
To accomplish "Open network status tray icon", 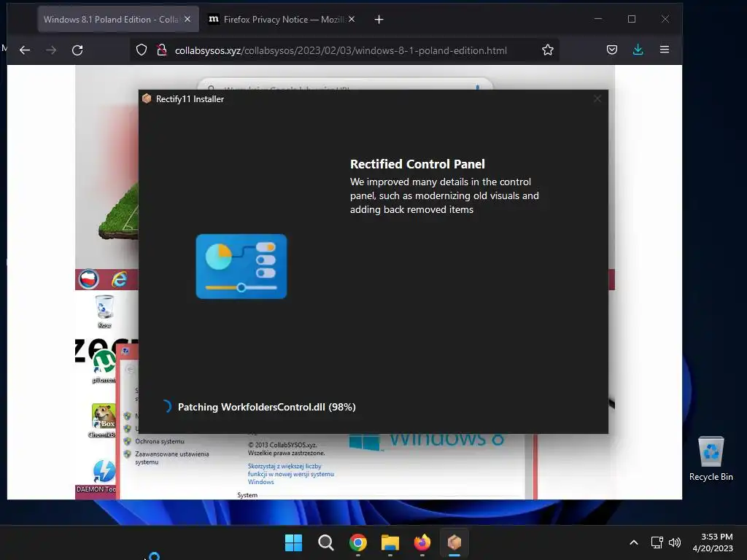I will [657, 542].
